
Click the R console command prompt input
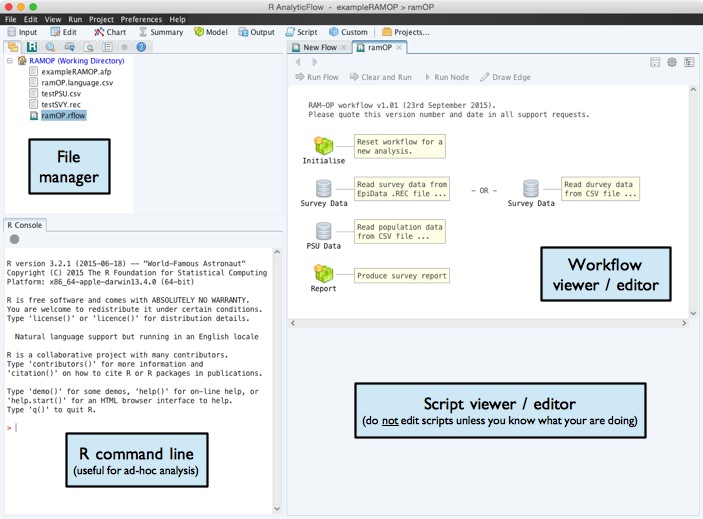139,428
